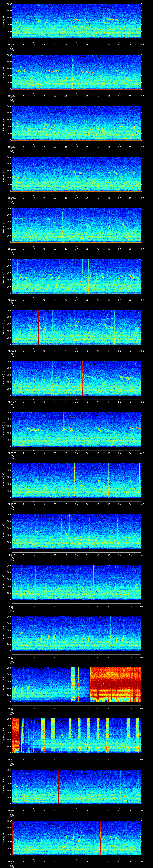Click the spectrogram panel starting at 21:13:00

point(77,633)
